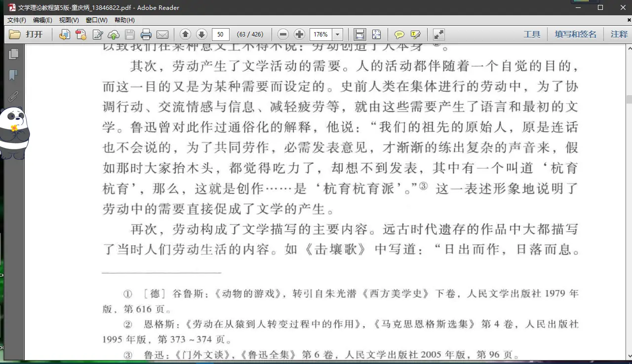This screenshot has width=632, height=364.
Task: Click the create PDF online icon
Action: click(81, 35)
